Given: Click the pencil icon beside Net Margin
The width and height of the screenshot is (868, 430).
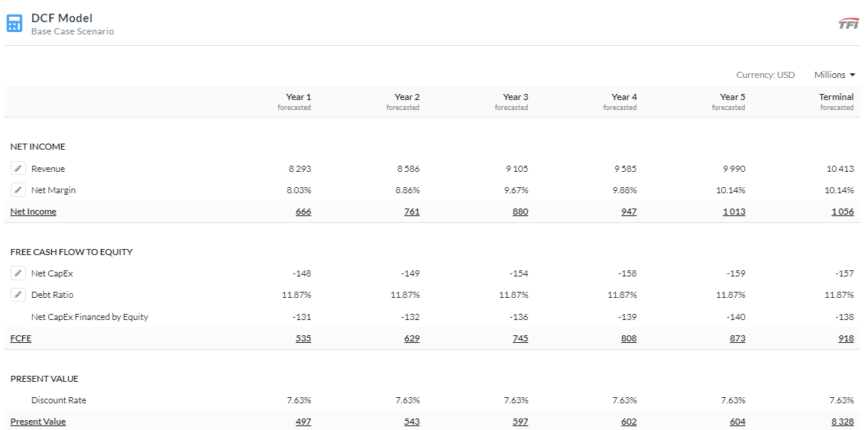Looking at the screenshot, I should [18, 190].
